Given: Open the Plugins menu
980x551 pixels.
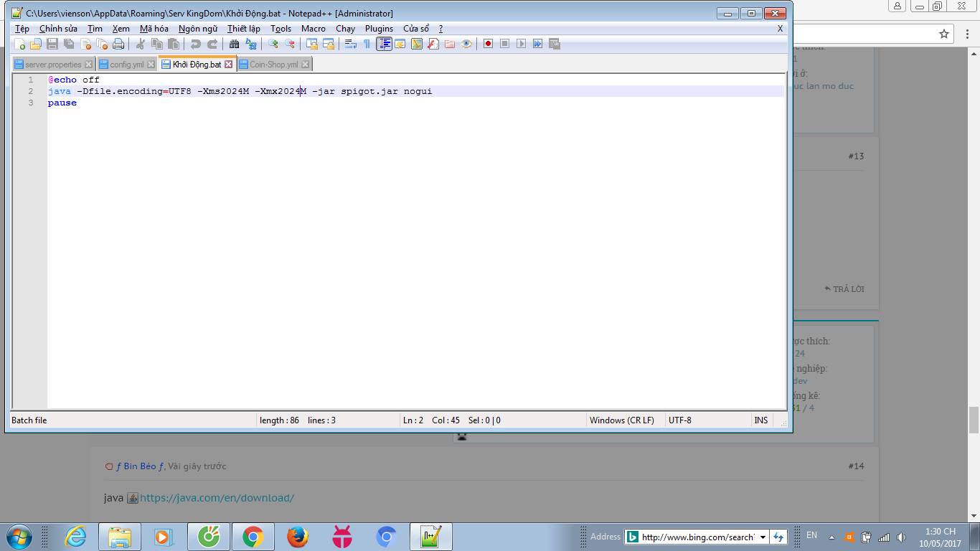Looking at the screenshot, I should pos(379,29).
